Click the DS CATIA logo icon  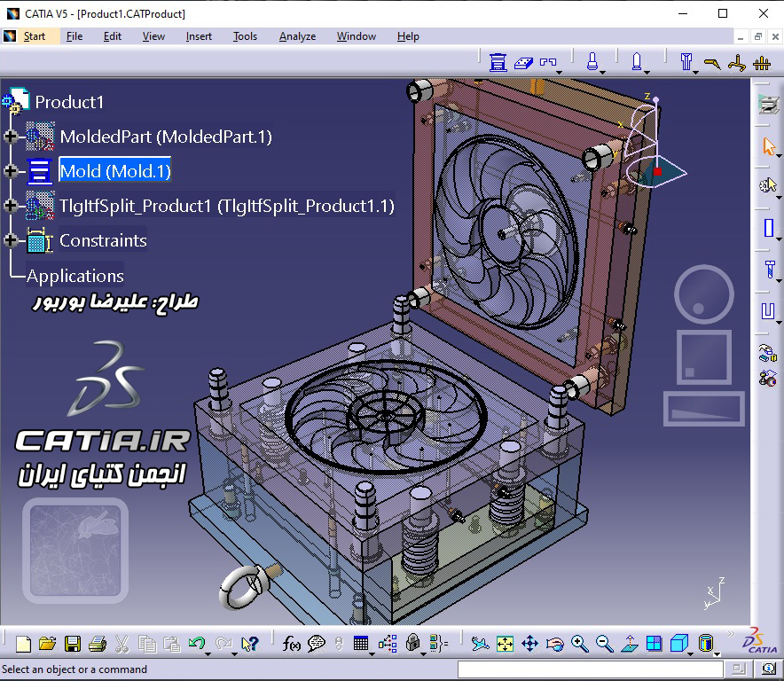click(760, 641)
